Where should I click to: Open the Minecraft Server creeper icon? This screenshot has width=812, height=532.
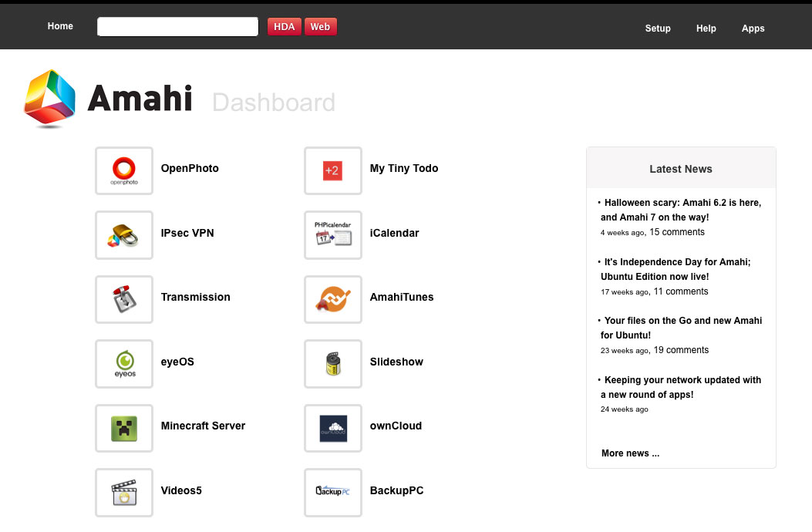pos(124,429)
